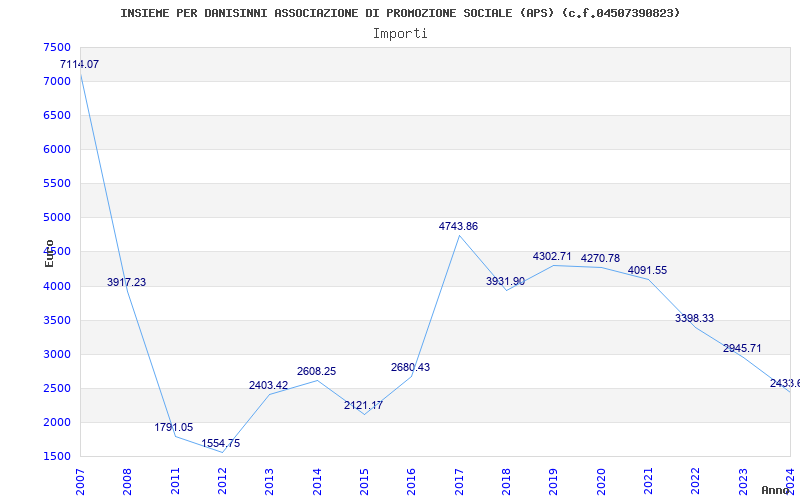The image size is (800, 500).
Task: Select the 3917.23 data point label
Action: 126,282
